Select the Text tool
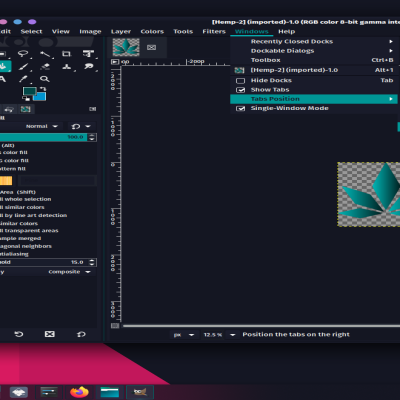 [3, 79]
